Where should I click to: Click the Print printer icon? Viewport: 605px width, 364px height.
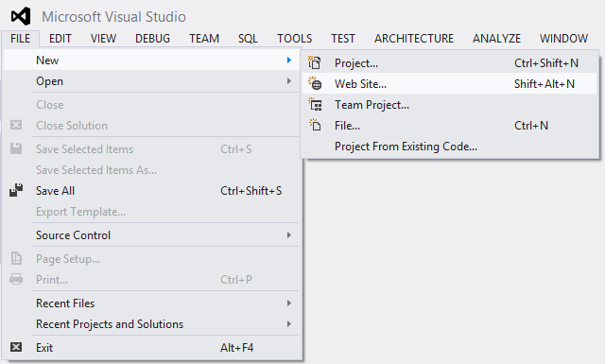pos(16,279)
